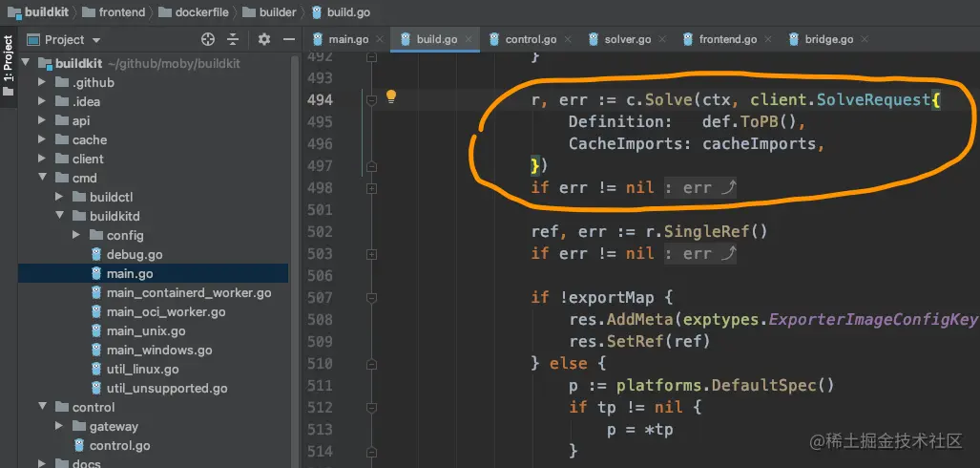The height and width of the screenshot is (468, 980).
Task: Expand the .idea folder
Action: [x=42, y=101]
